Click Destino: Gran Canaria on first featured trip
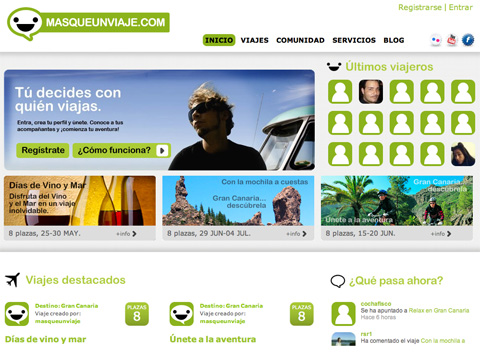Viewport: 480px width, 361px height. [66, 306]
